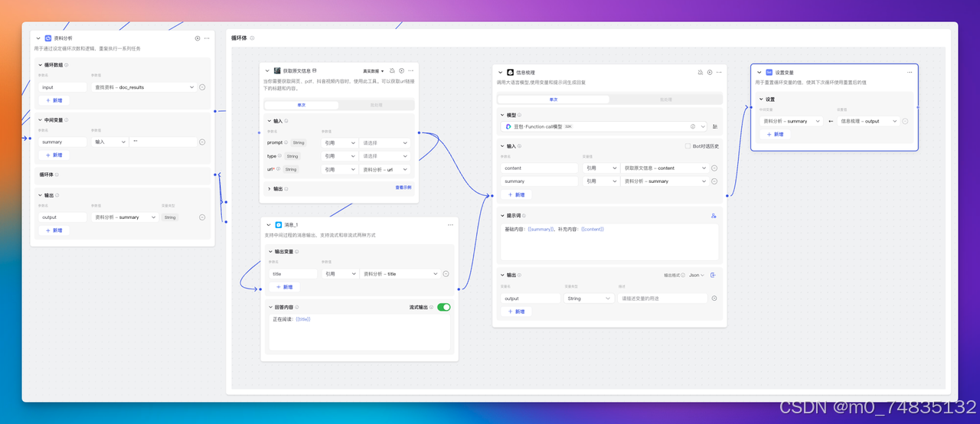Image resolution: width=980 pixels, height=424 pixels.
Task: Check the Bot对话历史 checkbox
Action: point(687,146)
